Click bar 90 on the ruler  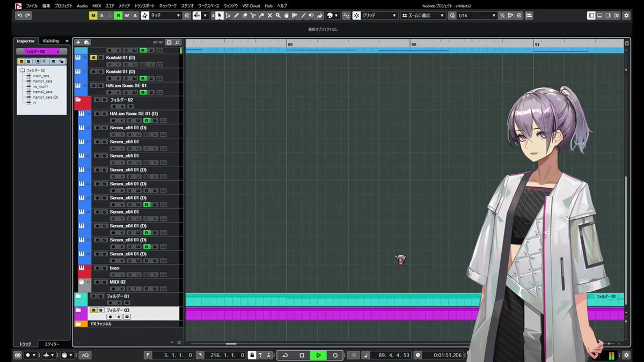tap(414, 45)
